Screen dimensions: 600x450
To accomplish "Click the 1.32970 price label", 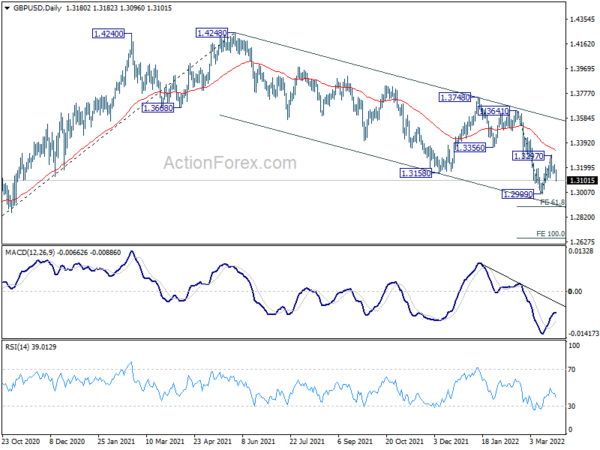I will pos(528,156).
